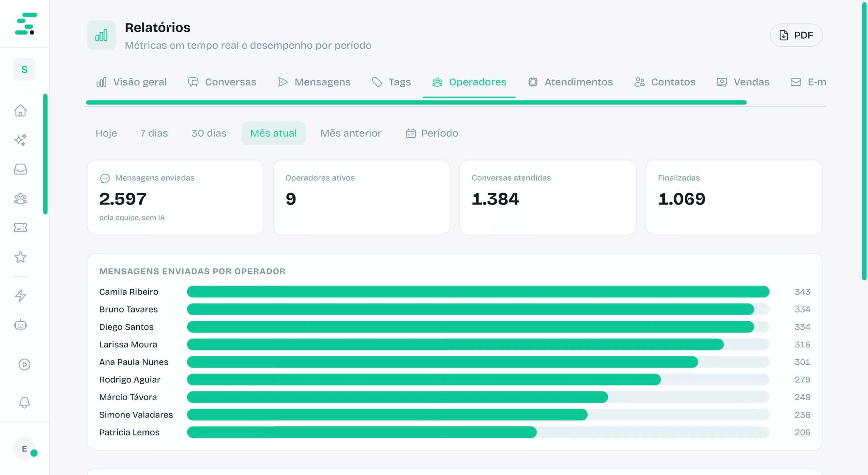
Task: Switch to the Contatos tab
Action: [664, 82]
